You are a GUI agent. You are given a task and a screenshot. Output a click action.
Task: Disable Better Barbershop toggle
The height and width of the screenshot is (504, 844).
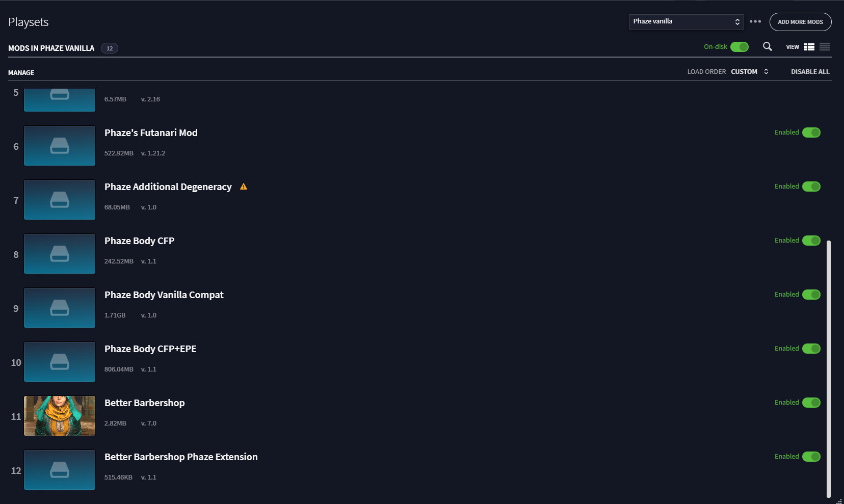point(811,403)
